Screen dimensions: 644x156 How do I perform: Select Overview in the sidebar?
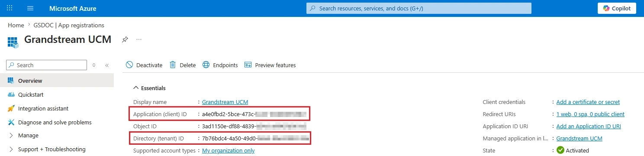(57, 81)
